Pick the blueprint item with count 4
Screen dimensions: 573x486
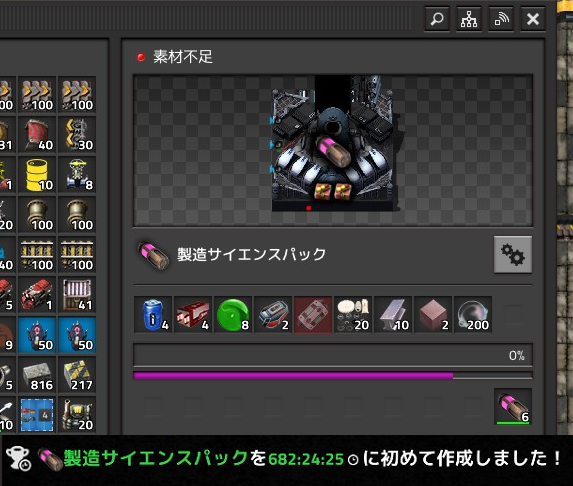(x=37, y=414)
